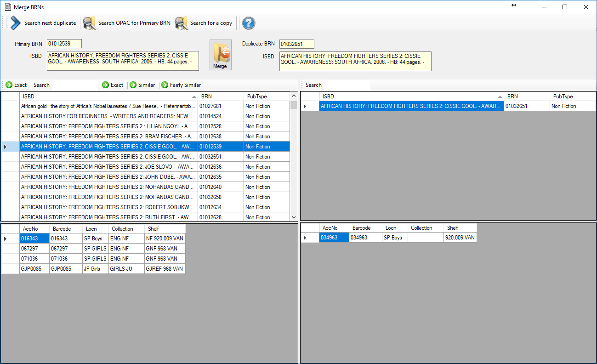This screenshot has width=597, height=364.
Task: Select the African gold Sue Heese row
Action: [x=145, y=106]
